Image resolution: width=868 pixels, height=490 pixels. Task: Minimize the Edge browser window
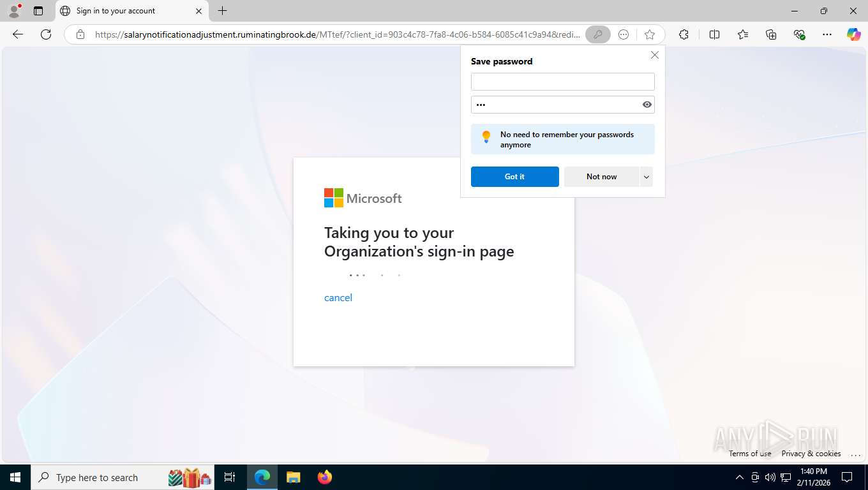pos(795,11)
